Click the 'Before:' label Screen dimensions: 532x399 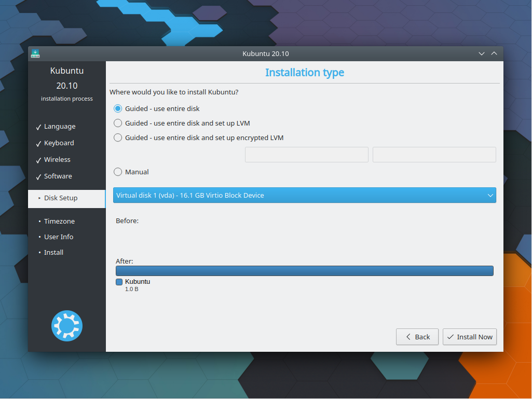(x=127, y=221)
